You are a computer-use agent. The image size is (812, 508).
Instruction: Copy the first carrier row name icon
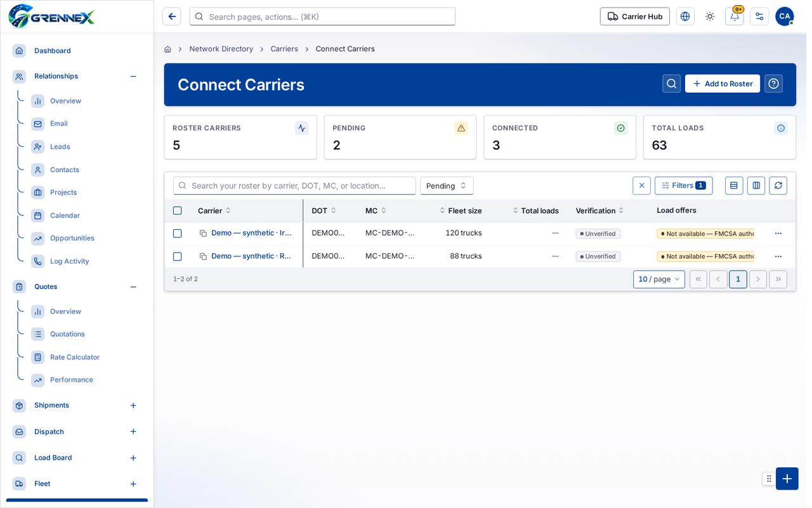pyautogui.click(x=203, y=234)
